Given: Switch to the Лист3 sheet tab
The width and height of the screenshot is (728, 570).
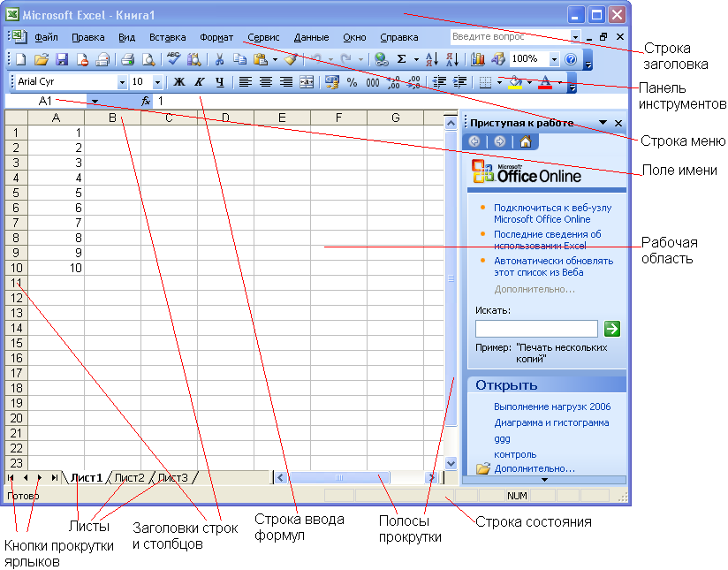Looking at the screenshot, I should [x=172, y=477].
